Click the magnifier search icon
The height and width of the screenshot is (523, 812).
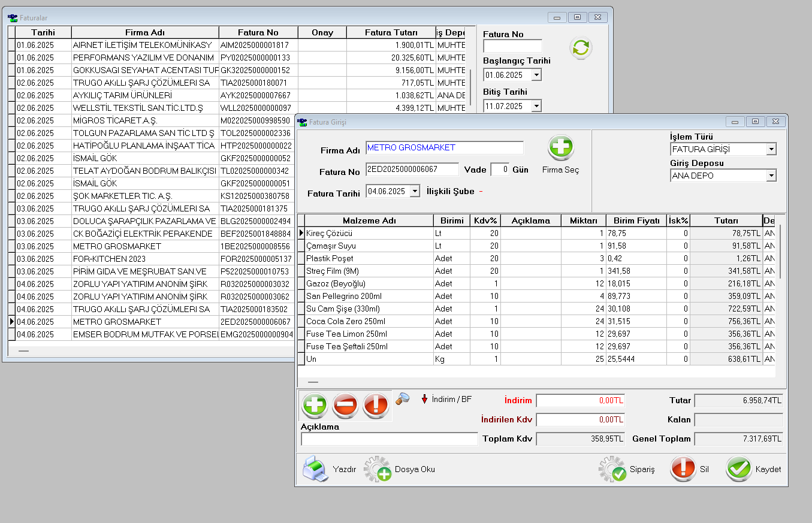point(403,398)
